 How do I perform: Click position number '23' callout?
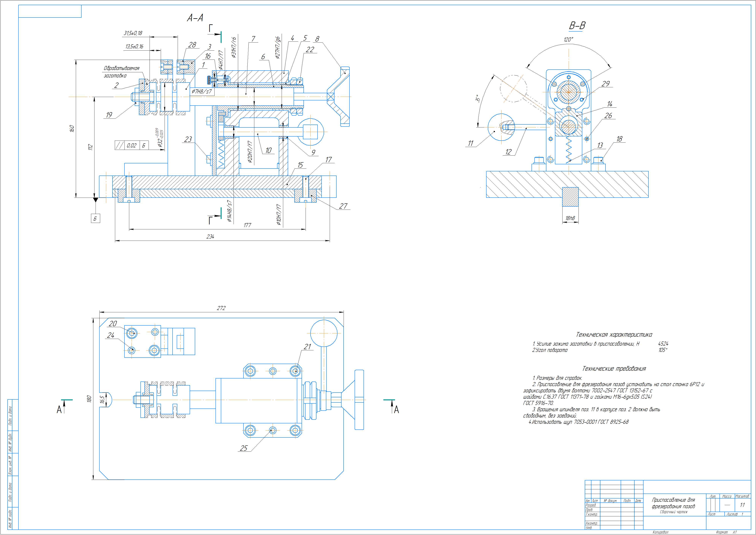pyautogui.click(x=188, y=139)
